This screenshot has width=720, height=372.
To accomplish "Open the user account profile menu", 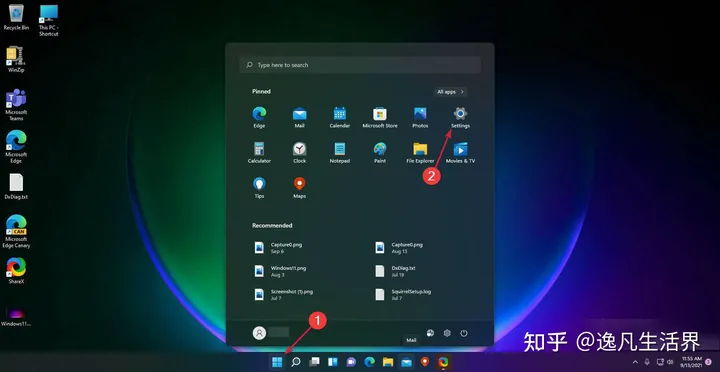I will tap(271, 333).
